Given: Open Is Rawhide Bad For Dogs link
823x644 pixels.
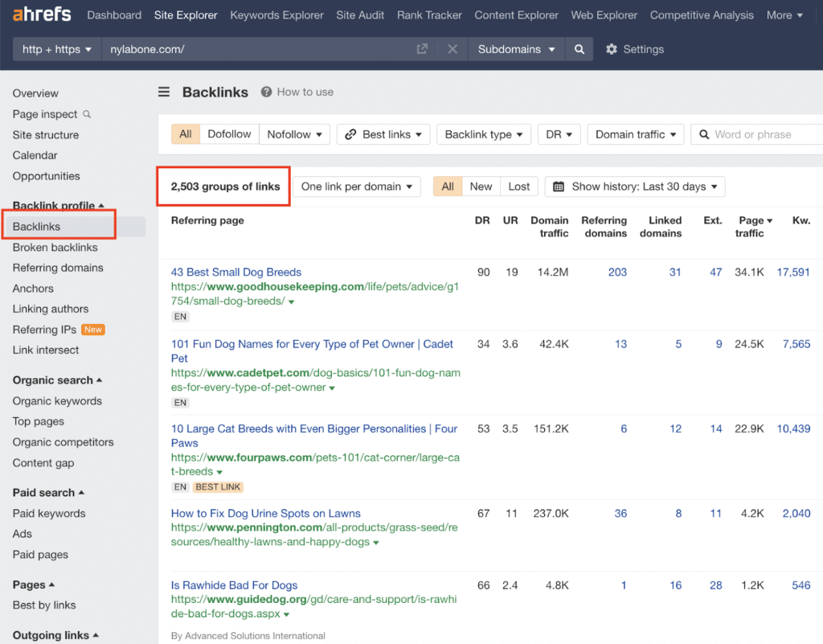Looking at the screenshot, I should click(234, 585).
